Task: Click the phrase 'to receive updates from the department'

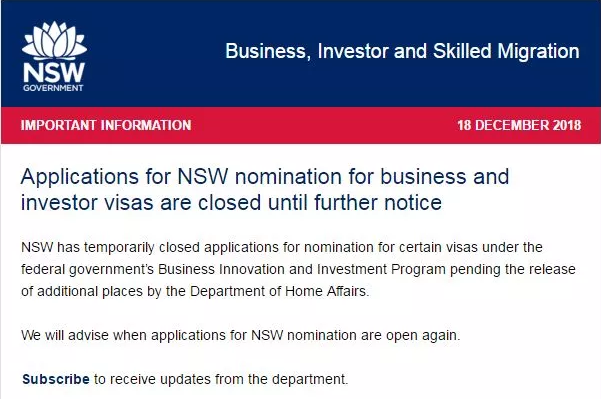Action: [x=220, y=379]
